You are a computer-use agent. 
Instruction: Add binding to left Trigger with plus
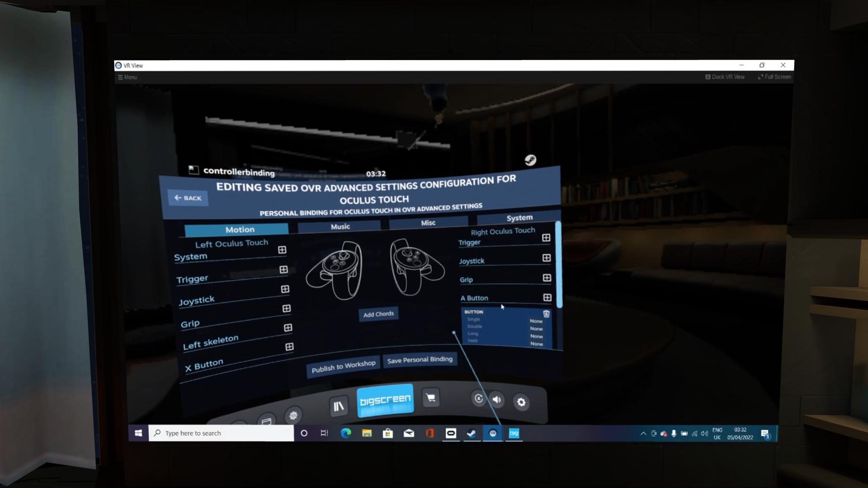tap(283, 270)
